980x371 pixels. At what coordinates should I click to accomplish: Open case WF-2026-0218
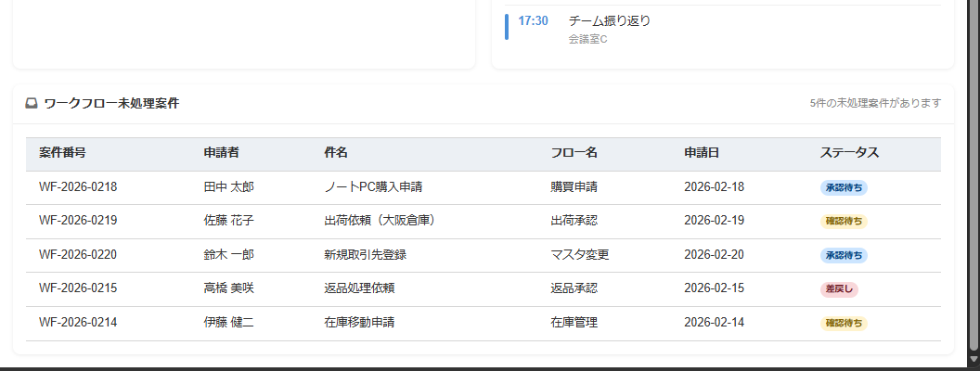tap(78, 187)
